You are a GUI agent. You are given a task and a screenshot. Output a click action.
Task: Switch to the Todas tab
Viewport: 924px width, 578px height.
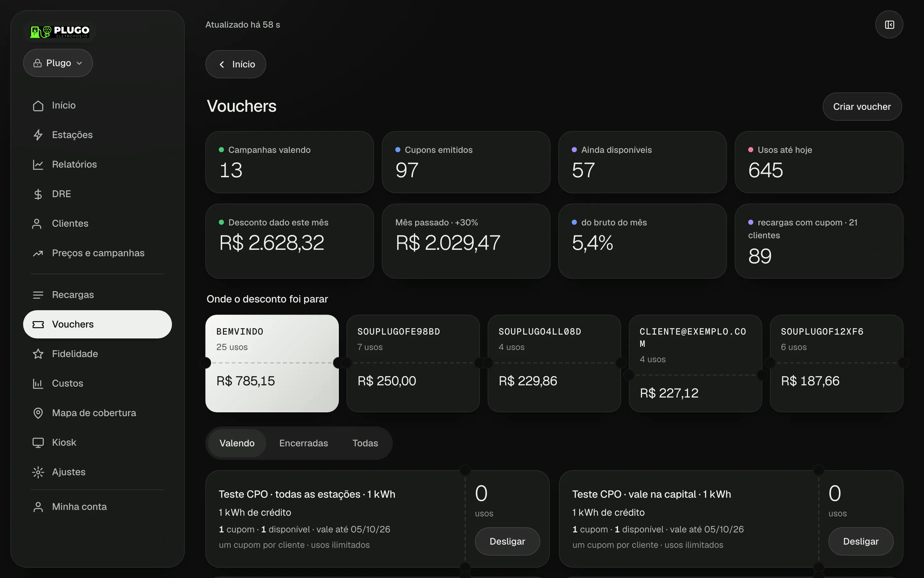click(x=365, y=443)
